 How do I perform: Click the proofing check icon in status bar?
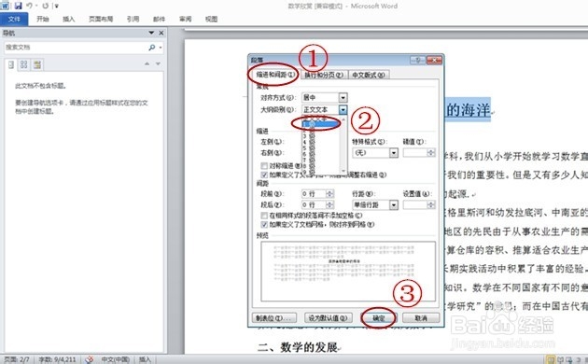(x=89, y=359)
